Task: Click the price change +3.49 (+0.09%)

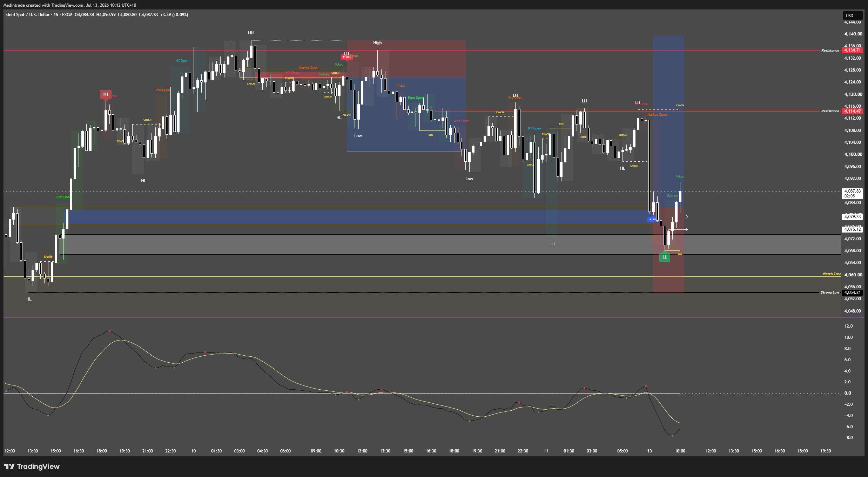Action: tap(174, 15)
